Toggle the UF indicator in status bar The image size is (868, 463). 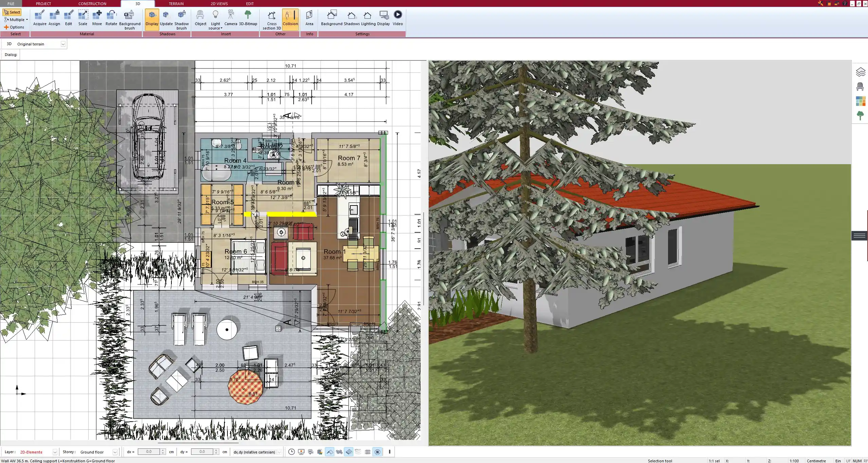click(x=848, y=461)
